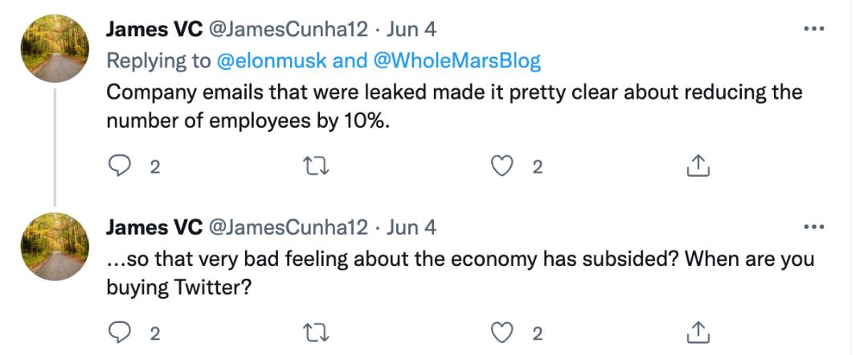868x355 pixels.
Task: Share the leaked company emails tweet
Action: point(698,166)
